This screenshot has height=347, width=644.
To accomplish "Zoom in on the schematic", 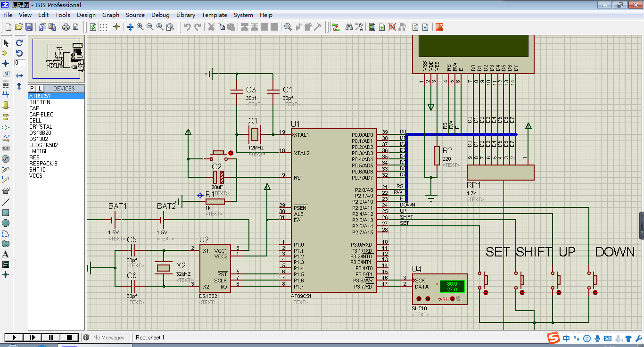I will [140, 27].
